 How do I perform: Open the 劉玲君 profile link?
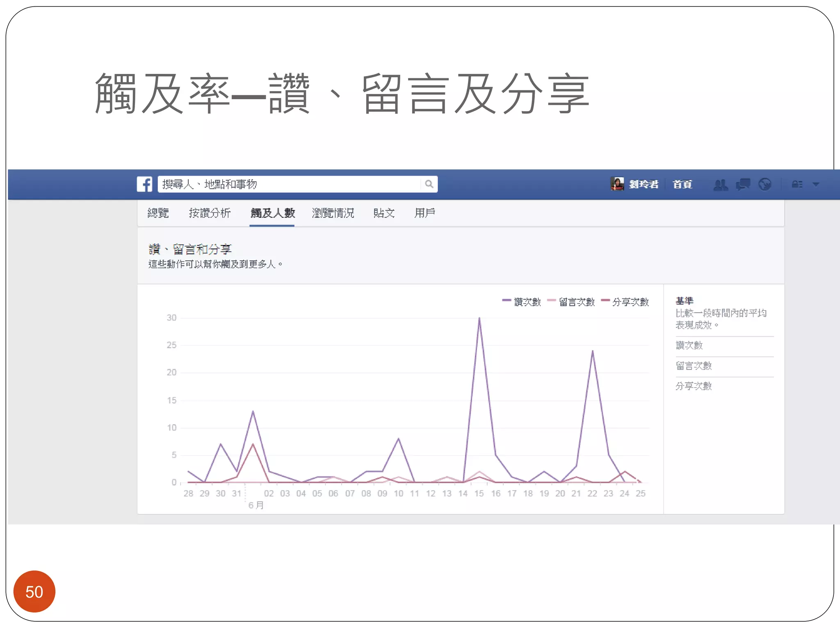tap(644, 185)
